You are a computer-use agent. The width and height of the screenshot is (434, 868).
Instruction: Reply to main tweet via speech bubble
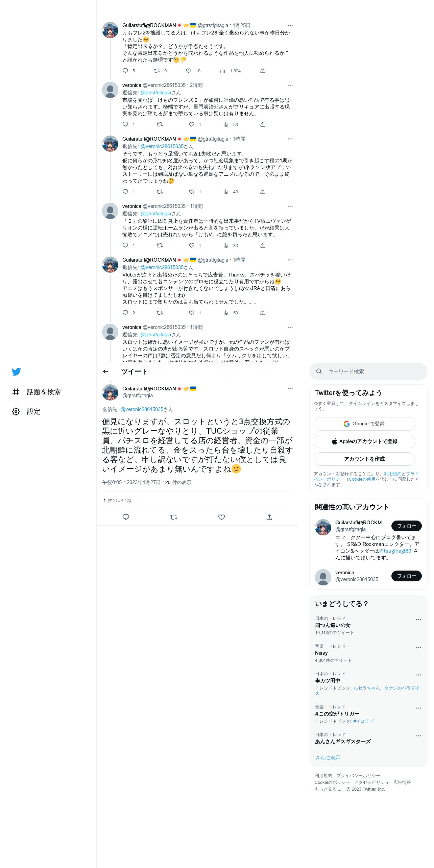pyautogui.click(x=126, y=517)
